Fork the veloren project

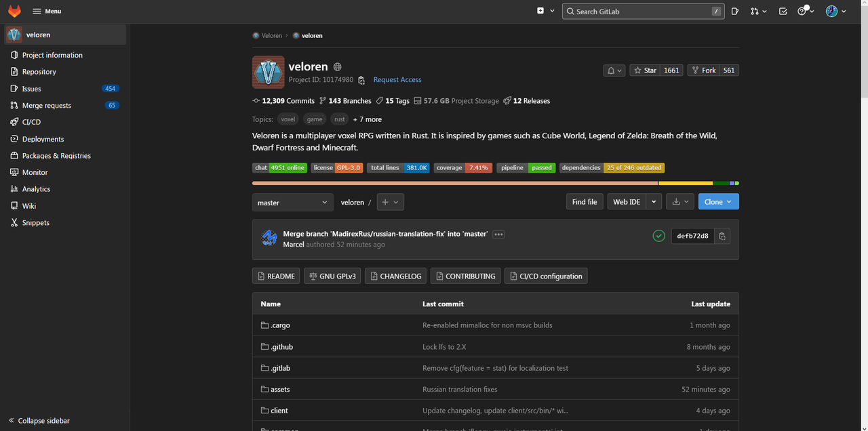[x=703, y=70]
